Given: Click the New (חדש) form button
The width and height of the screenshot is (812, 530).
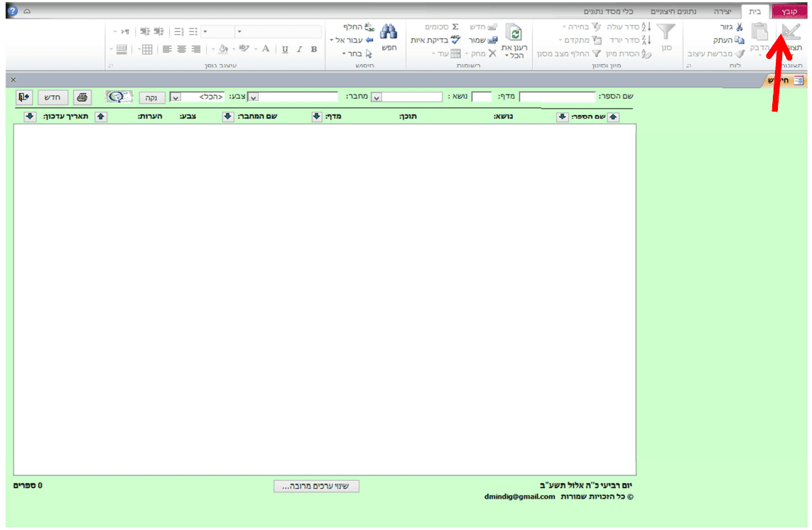Looking at the screenshot, I should point(53,97).
